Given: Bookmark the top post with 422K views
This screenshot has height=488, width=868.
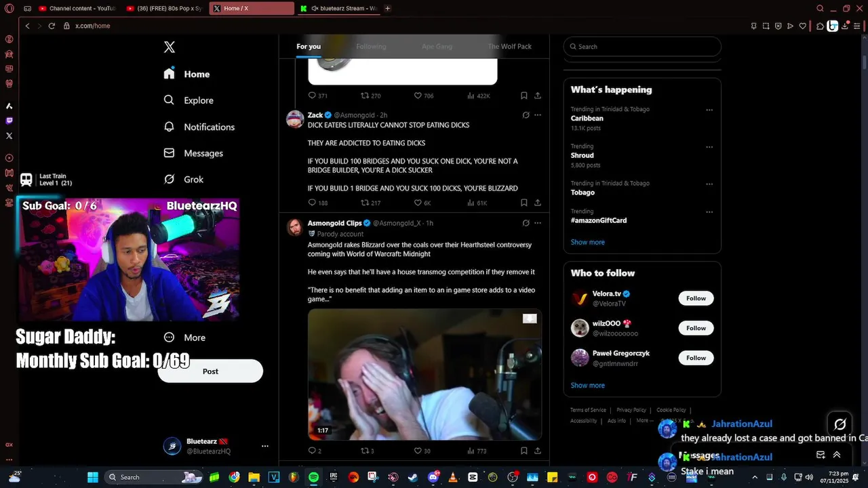Looking at the screenshot, I should coord(524,96).
